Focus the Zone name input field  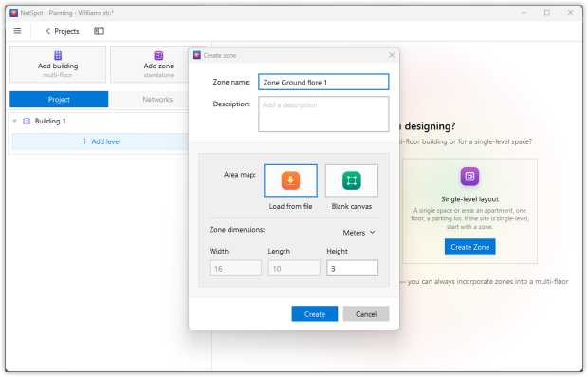pyautogui.click(x=323, y=82)
